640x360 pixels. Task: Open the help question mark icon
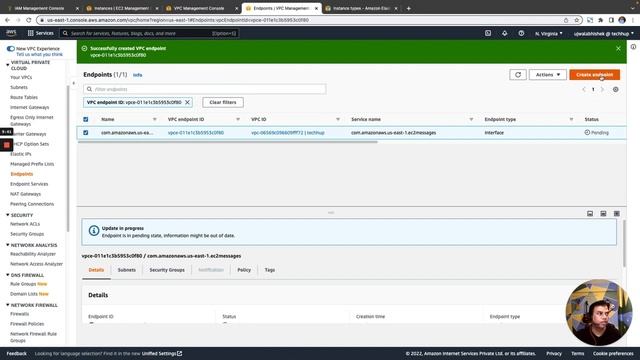pos(521,33)
